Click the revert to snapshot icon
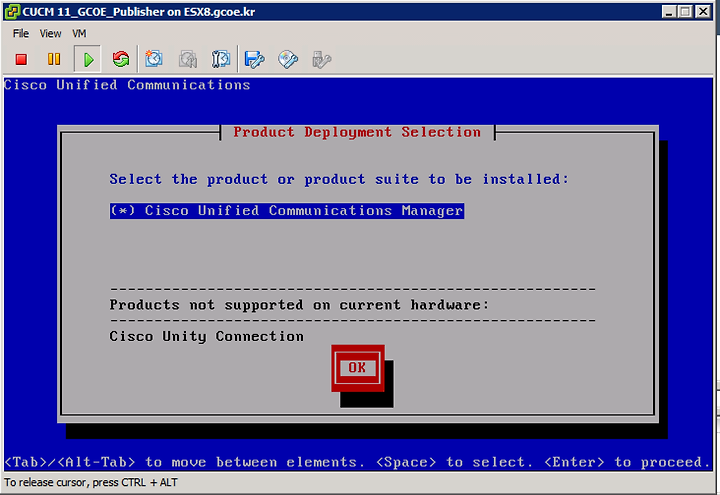 pos(188,59)
